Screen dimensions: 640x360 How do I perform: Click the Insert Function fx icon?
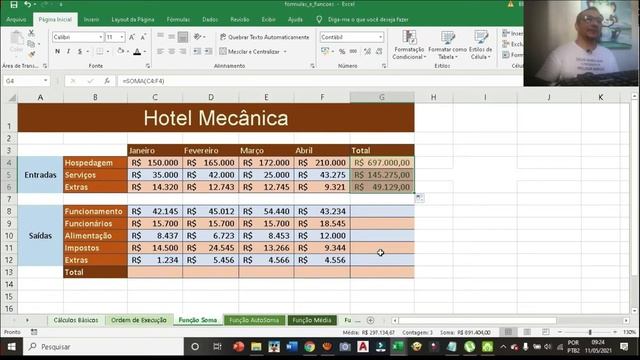[x=107, y=81]
